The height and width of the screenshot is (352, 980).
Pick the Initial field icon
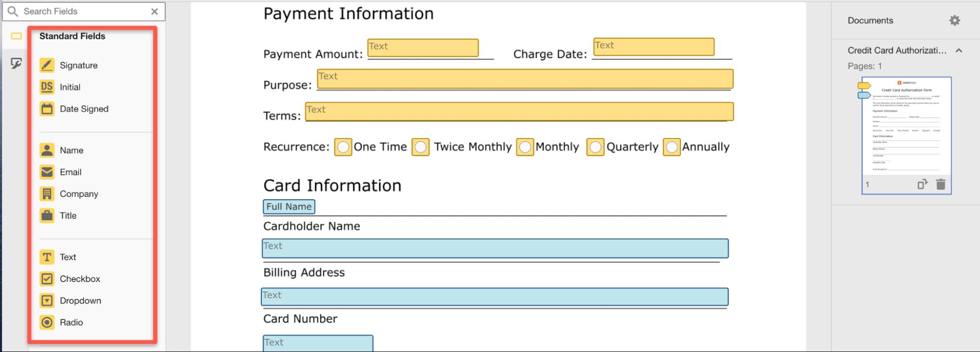[47, 87]
